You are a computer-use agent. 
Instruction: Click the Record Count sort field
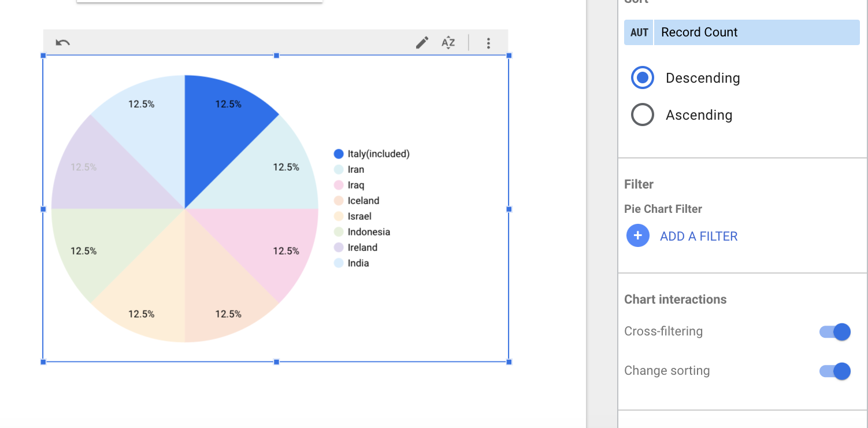pos(756,32)
